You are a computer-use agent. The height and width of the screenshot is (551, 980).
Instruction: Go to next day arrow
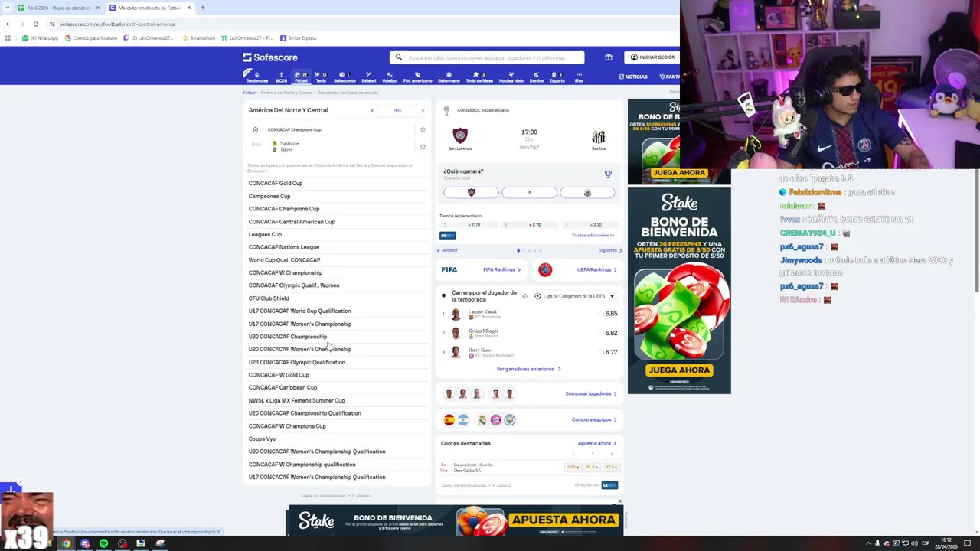coord(422,110)
